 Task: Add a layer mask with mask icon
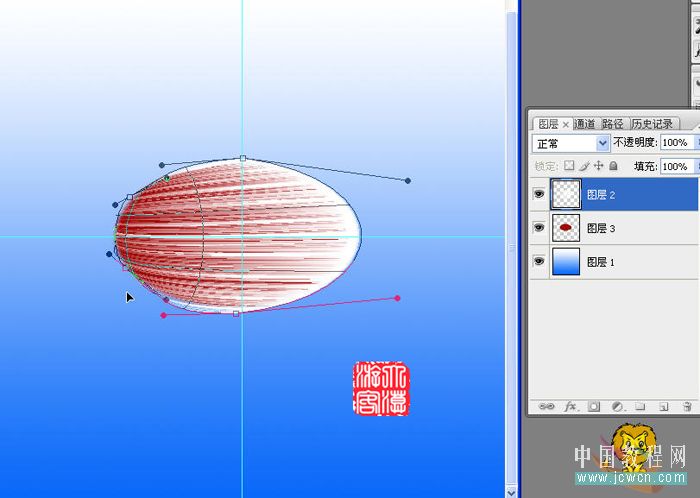[x=594, y=406]
